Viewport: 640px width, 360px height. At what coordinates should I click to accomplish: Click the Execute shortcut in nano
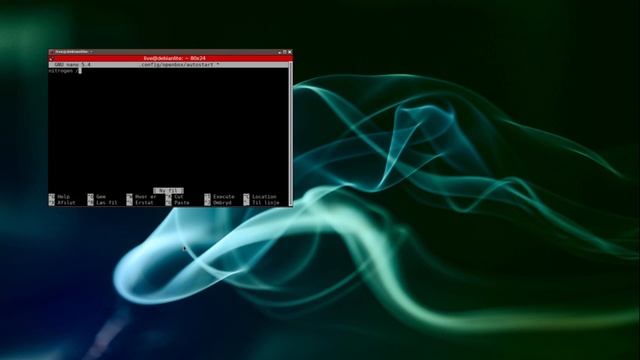tap(220, 197)
